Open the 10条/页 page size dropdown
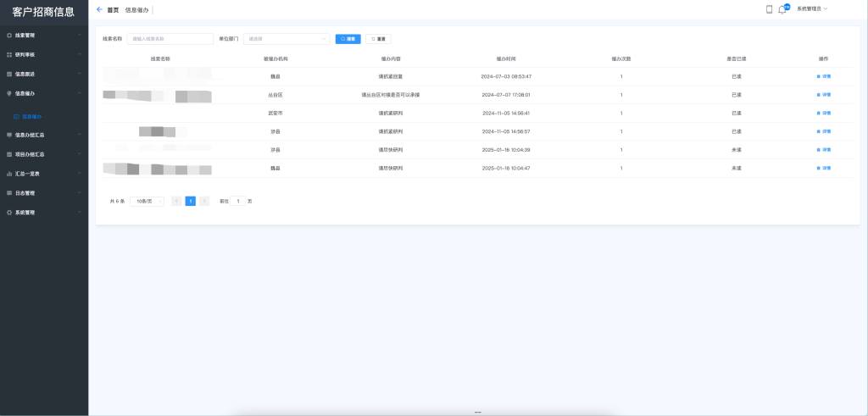Screen dimensions: 868x416 [x=147, y=201]
